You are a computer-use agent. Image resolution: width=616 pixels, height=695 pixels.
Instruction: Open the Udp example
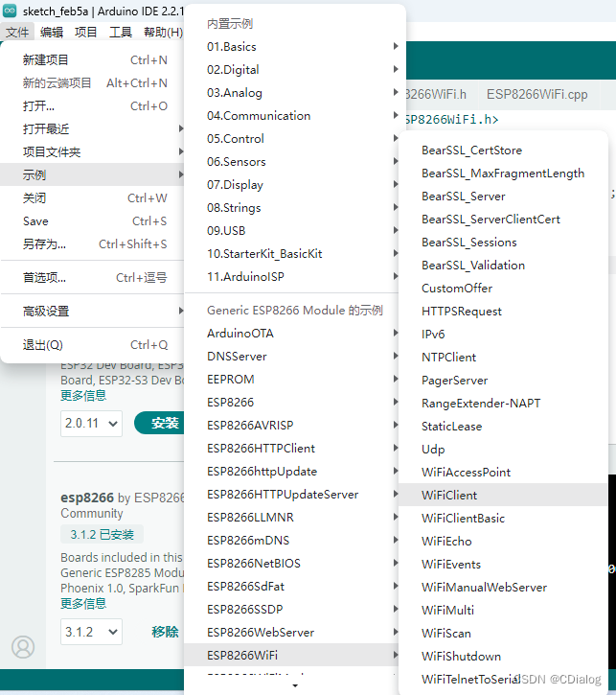(x=503, y=449)
